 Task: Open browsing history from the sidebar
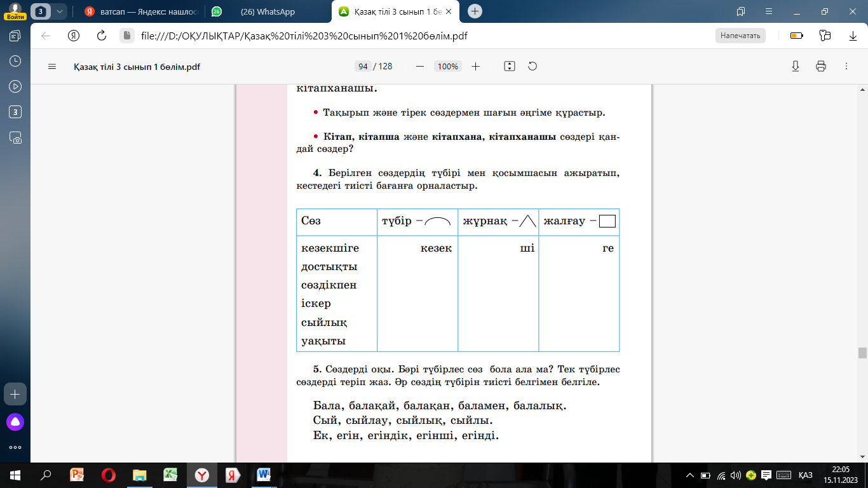tap(15, 61)
